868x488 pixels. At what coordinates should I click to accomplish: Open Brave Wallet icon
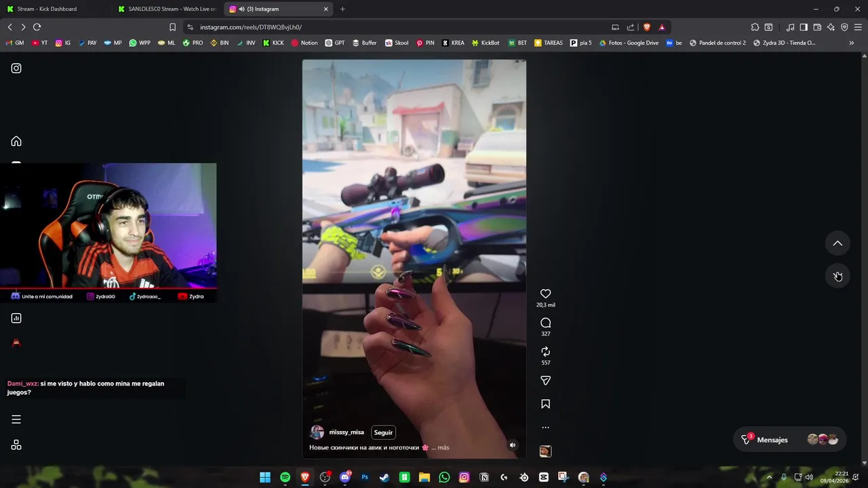817,27
